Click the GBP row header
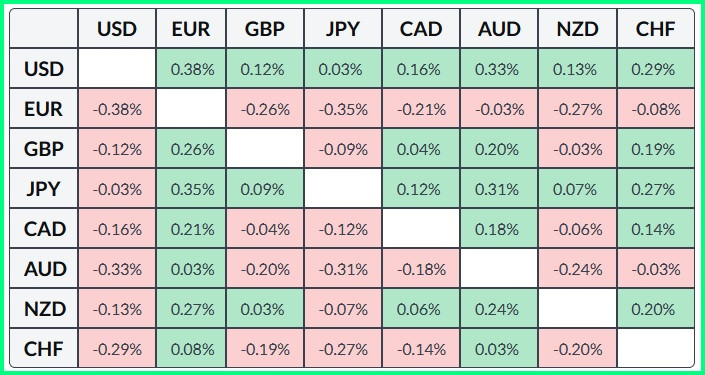This screenshot has width=705, height=375. tap(44, 149)
